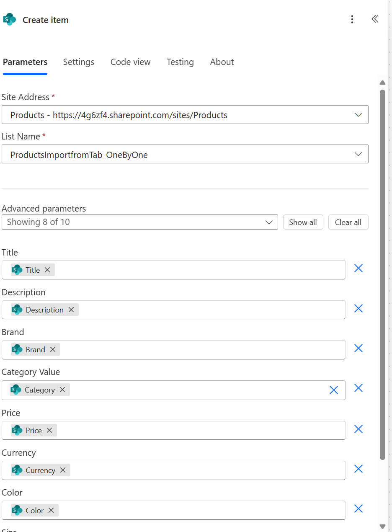392x532 pixels.
Task: Remove the Category token from Category Value
Action: tap(62, 390)
